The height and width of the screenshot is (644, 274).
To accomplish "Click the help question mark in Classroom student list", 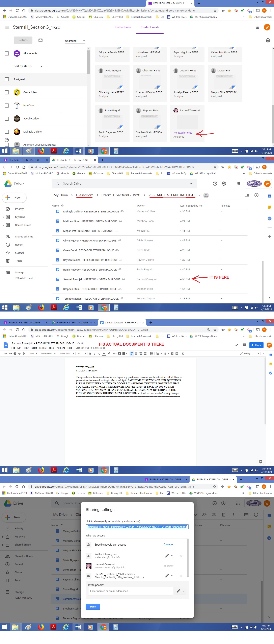I will (x=7, y=140).
